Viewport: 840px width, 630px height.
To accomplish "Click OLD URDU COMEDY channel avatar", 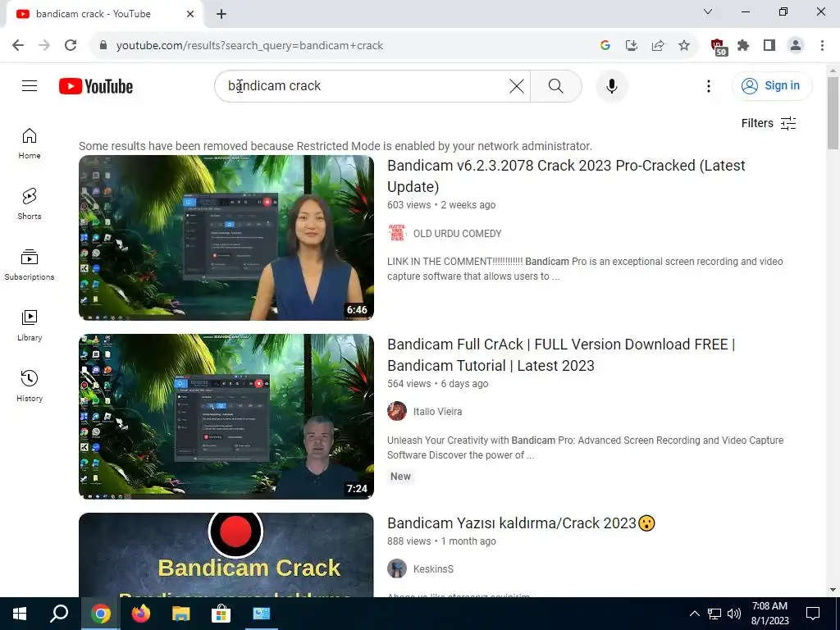I will point(397,234).
